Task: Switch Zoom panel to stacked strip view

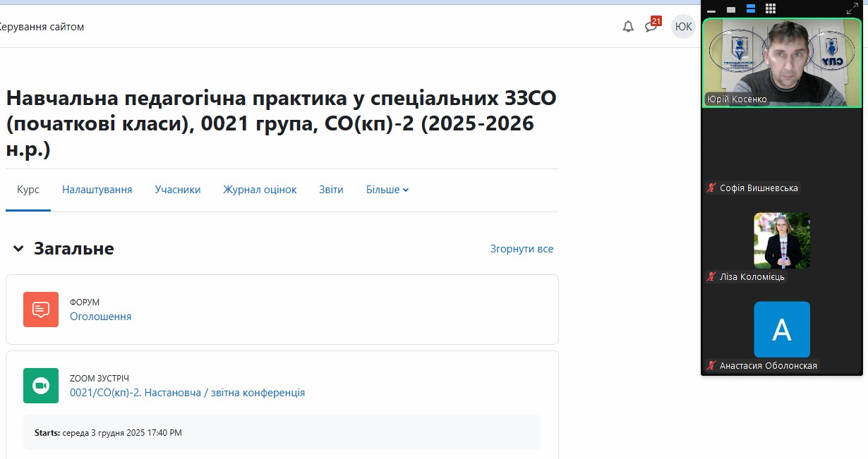Action: tap(751, 9)
